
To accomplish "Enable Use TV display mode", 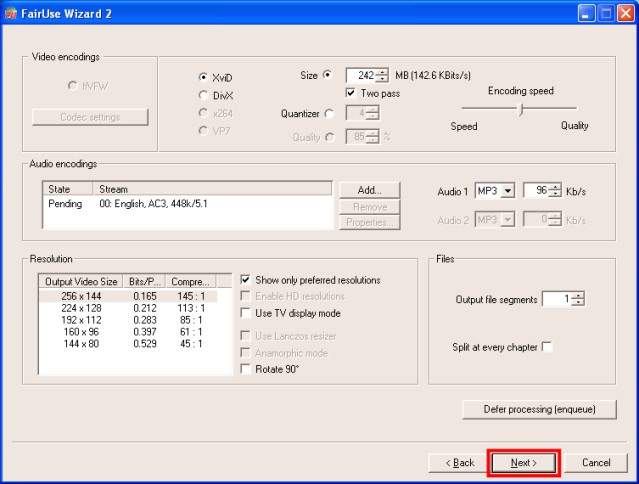I will [246, 313].
